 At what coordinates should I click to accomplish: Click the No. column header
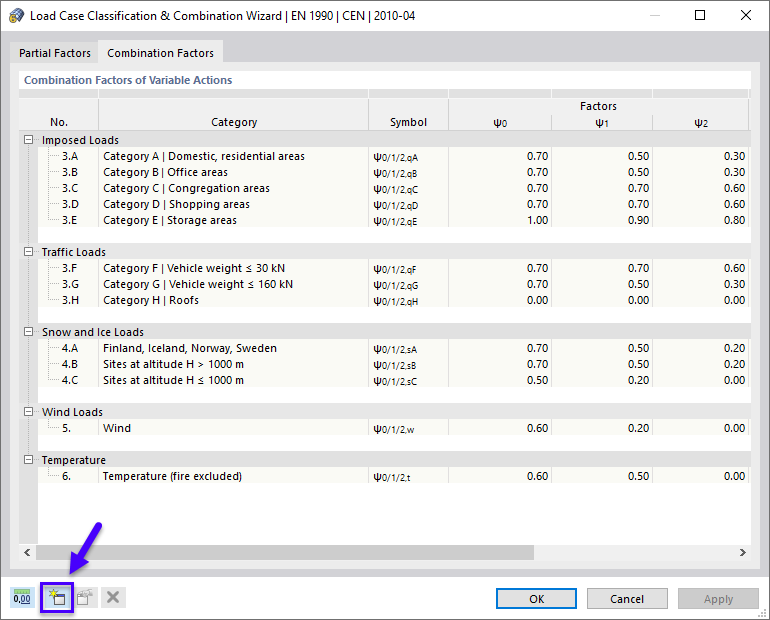[59, 122]
